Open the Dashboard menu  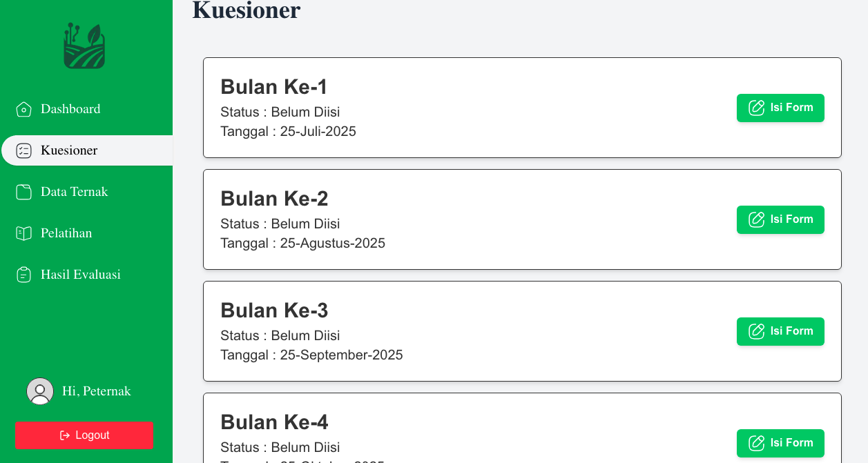coord(70,109)
